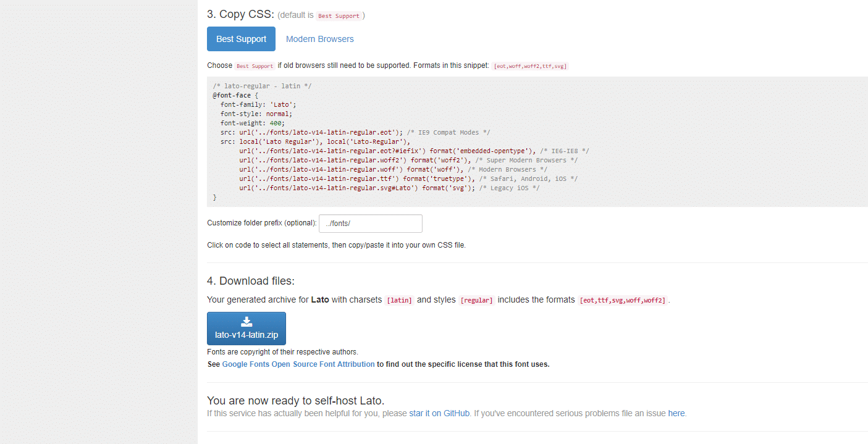Focus the folder prefix input field
This screenshot has height=444, width=868.
click(371, 224)
